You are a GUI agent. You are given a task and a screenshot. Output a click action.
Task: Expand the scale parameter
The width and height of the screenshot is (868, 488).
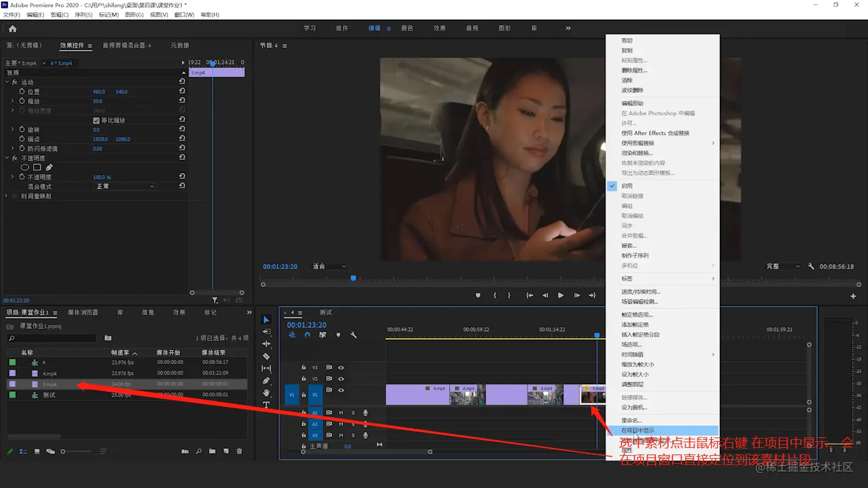[13, 101]
